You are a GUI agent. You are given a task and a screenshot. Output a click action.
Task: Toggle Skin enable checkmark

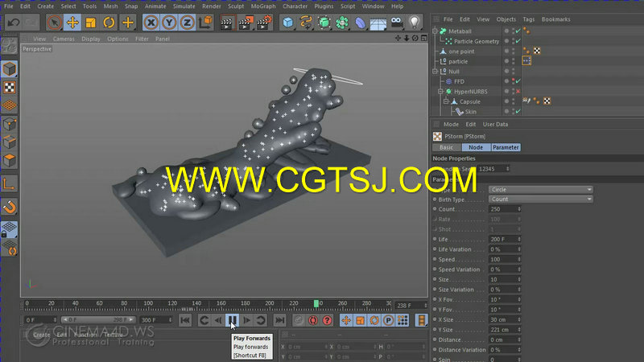(x=518, y=111)
